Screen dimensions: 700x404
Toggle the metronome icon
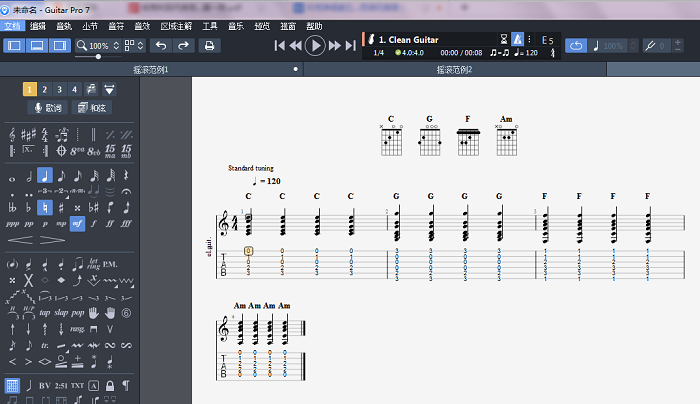point(518,39)
